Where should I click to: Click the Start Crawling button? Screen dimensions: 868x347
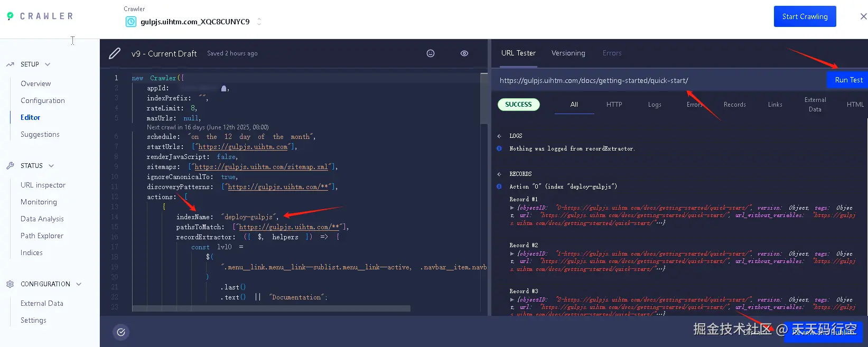[805, 16]
